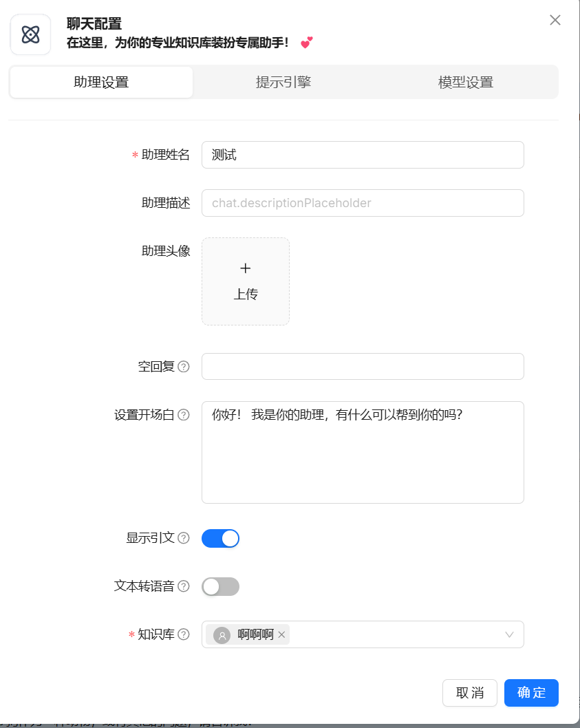This screenshot has height=728, width=580.
Task: Click the question mark next to 知识库
Action: point(183,634)
